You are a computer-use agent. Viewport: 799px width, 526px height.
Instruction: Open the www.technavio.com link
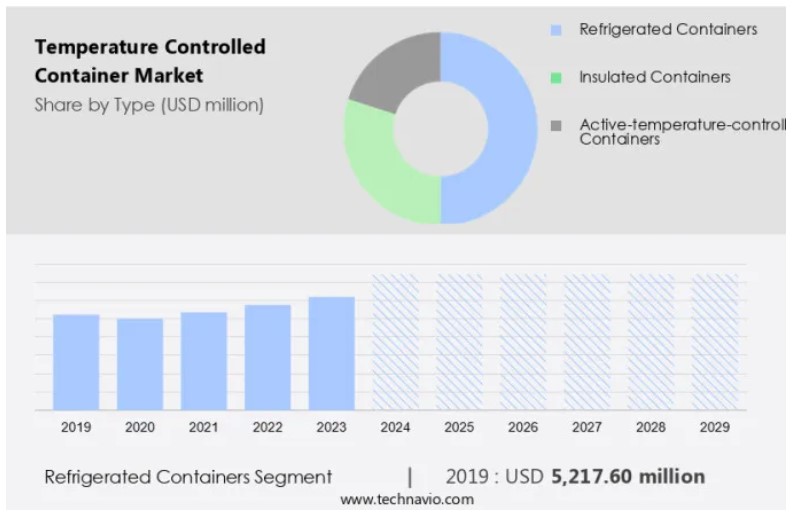406,499
